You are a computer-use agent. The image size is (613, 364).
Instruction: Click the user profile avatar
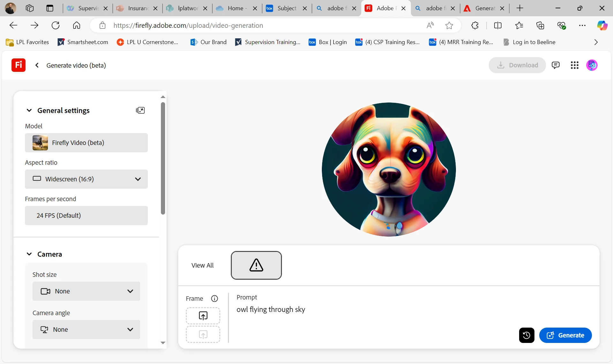(x=592, y=65)
